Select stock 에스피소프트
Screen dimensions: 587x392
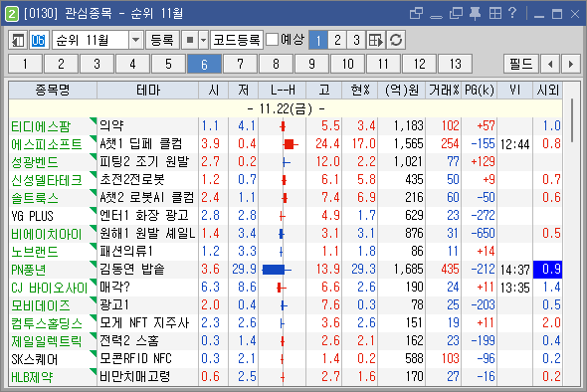click(x=47, y=144)
